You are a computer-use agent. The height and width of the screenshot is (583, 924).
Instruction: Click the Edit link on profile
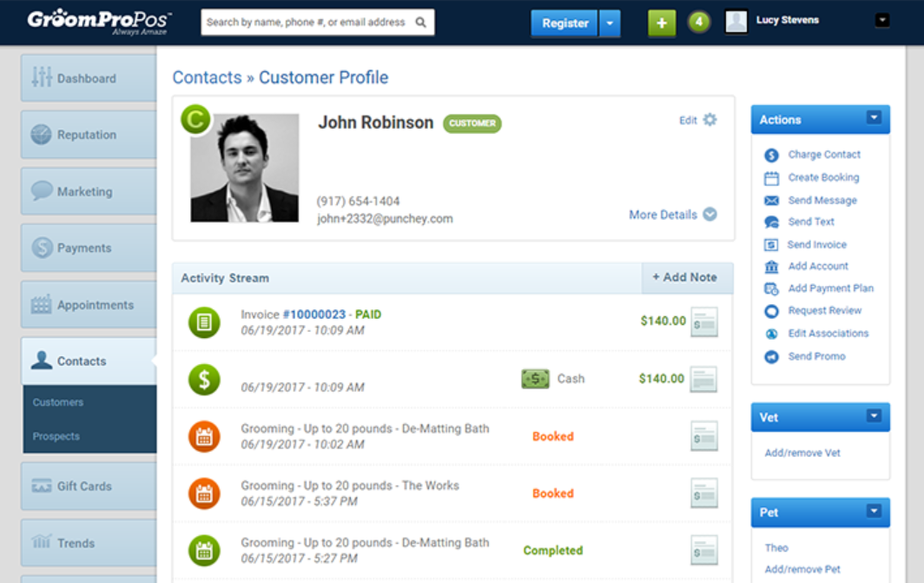pyautogui.click(x=688, y=120)
